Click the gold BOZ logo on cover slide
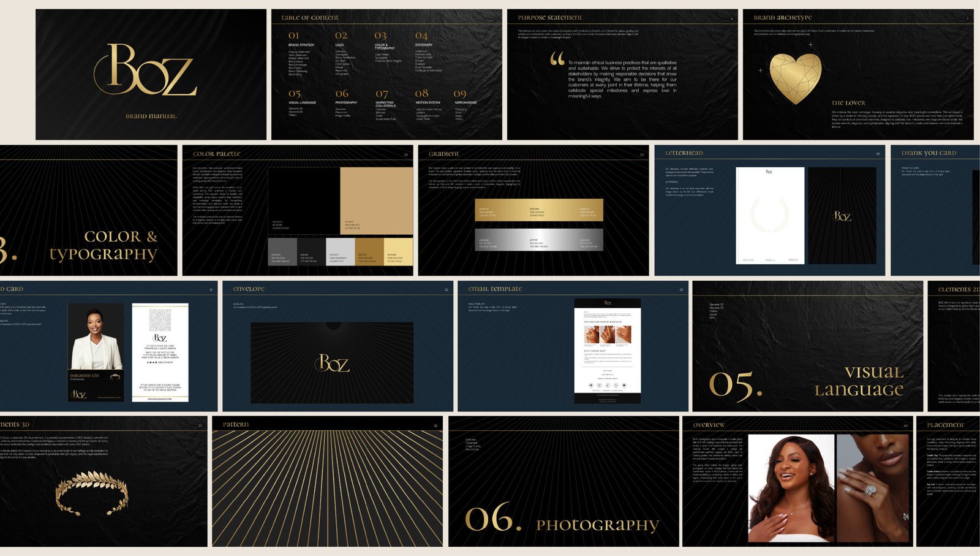This screenshot has width=980, height=556. pos(147,70)
